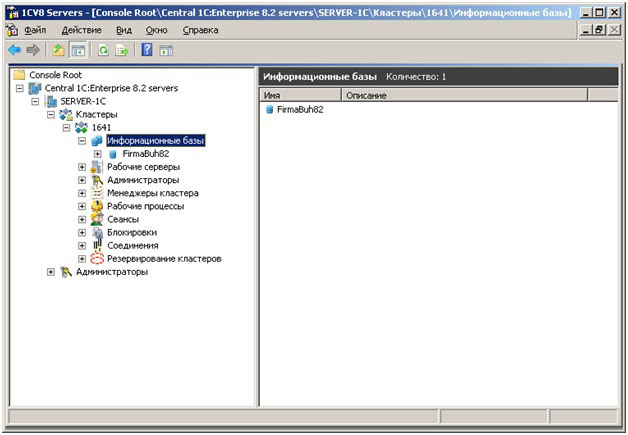Select the FirmaBuh82 label in the tree
This screenshot has width=628, height=435.
tap(146, 154)
